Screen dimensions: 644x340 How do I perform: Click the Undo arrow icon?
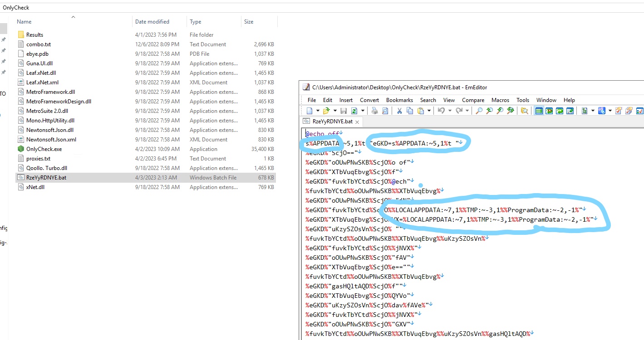pos(441,111)
